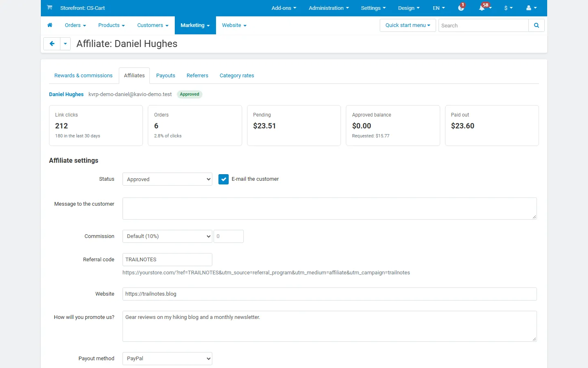Click the custom commission value field

click(229, 236)
